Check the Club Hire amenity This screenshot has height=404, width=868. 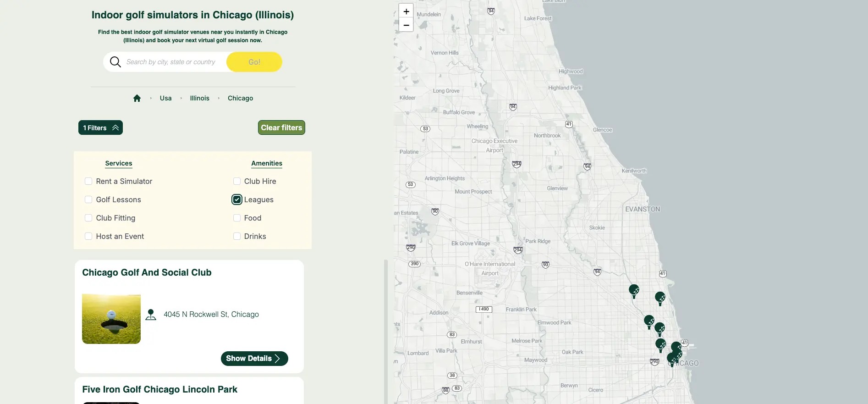237,181
